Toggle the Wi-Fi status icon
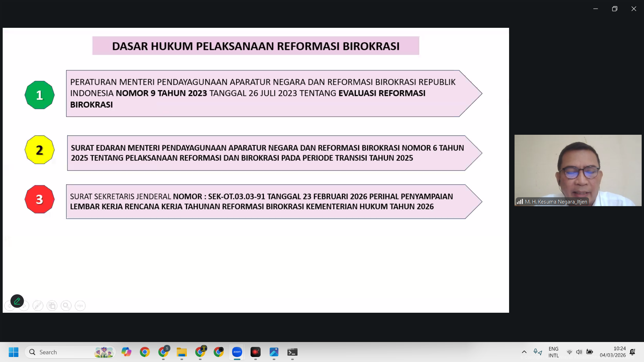Screen dimensions: 644x362 569,352
